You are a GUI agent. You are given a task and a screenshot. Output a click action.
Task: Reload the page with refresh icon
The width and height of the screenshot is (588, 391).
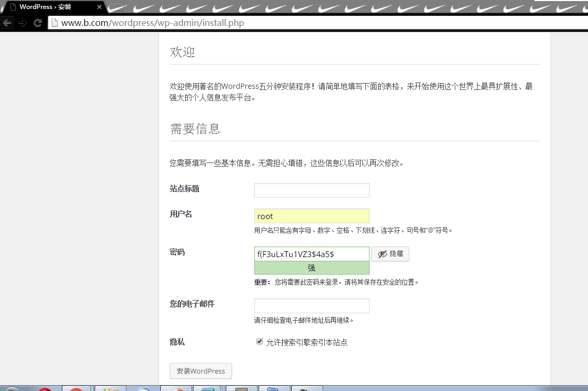[38, 23]
